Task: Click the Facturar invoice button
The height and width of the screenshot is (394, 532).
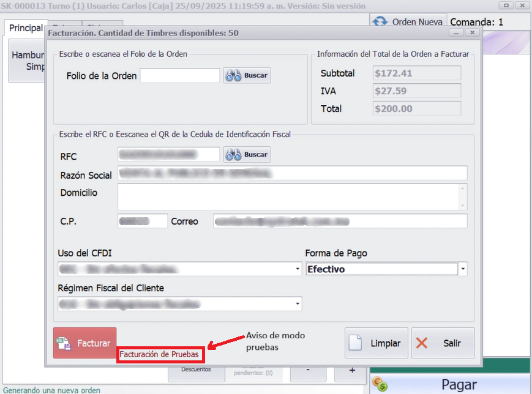Action: click(x=84, y=343)
